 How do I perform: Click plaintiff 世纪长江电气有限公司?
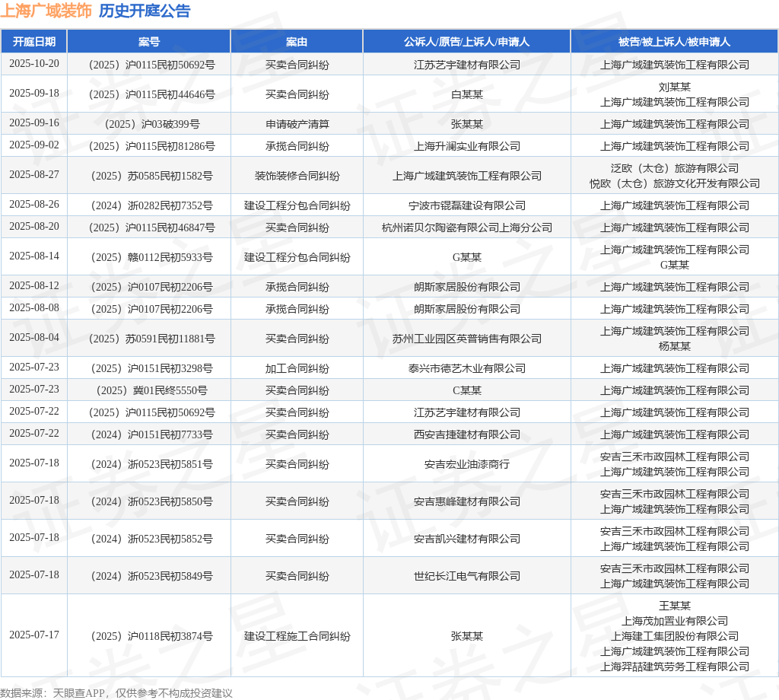pos(467,576)
